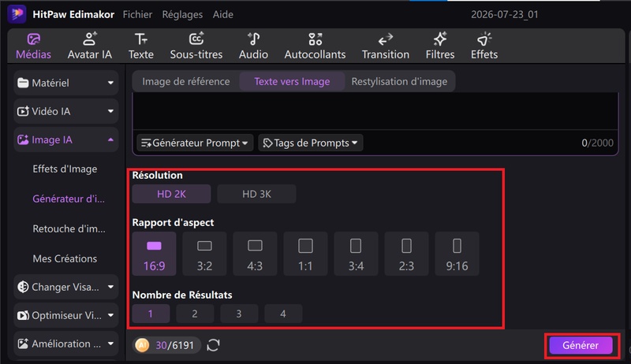Expand the Optimiseur Vidéo section arrow
Viewport: 631px width, 364px height.
(x=110, y=315)
